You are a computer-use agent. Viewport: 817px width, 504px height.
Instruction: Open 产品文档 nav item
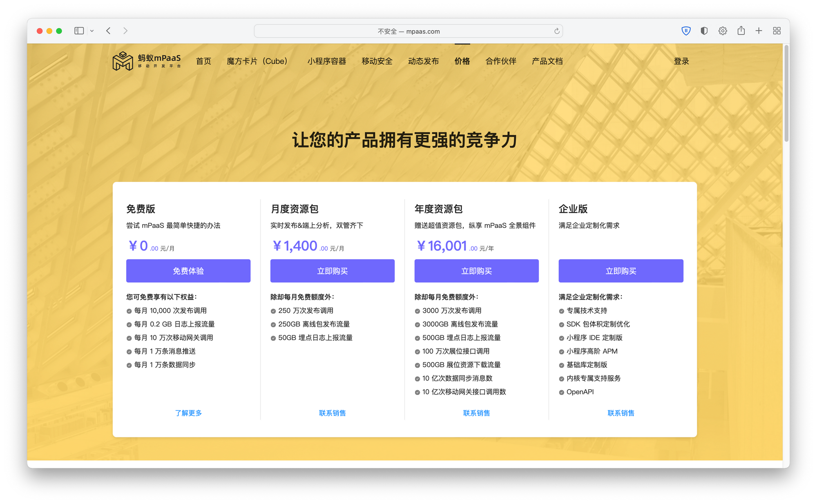click(547, 61)
